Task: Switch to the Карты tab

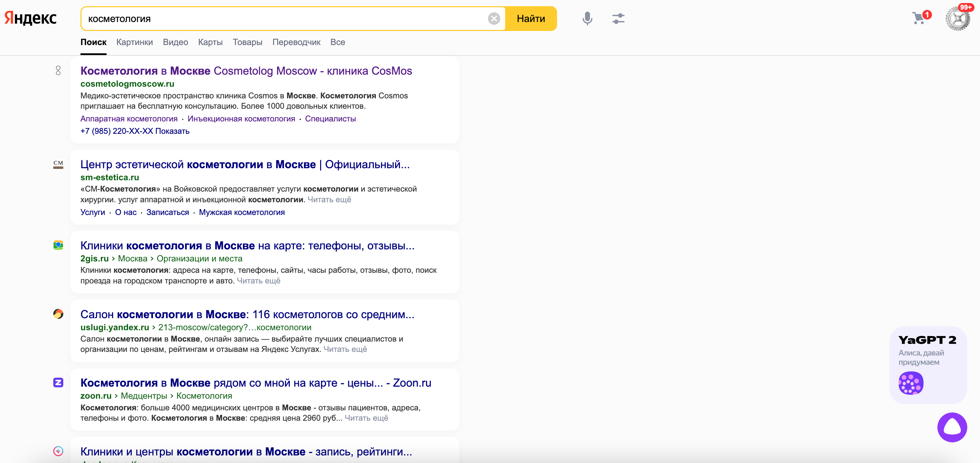Action: pos(210,42)
